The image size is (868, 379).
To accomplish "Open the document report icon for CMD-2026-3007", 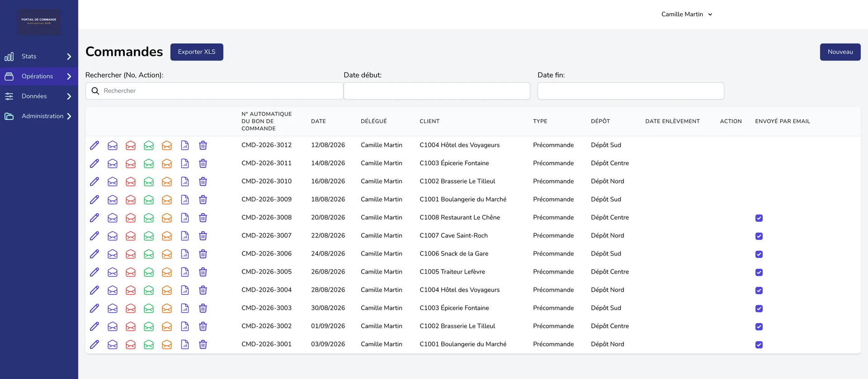I will [x=185, y=236].
